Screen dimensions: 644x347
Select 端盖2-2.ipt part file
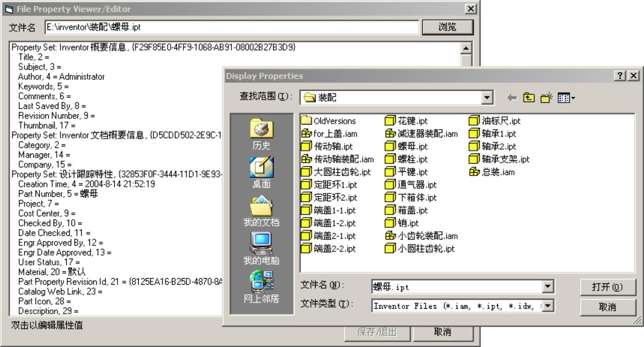click(328, 249)
